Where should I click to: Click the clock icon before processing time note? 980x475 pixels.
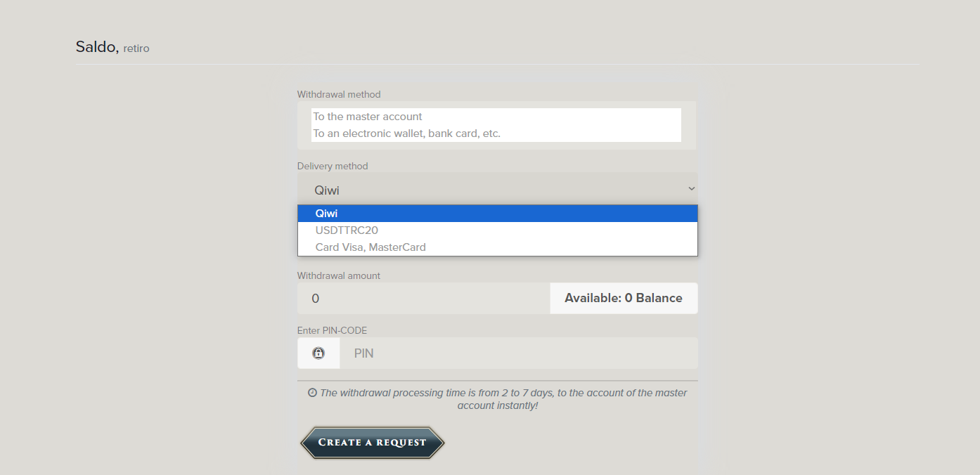[x=312, y=393]
